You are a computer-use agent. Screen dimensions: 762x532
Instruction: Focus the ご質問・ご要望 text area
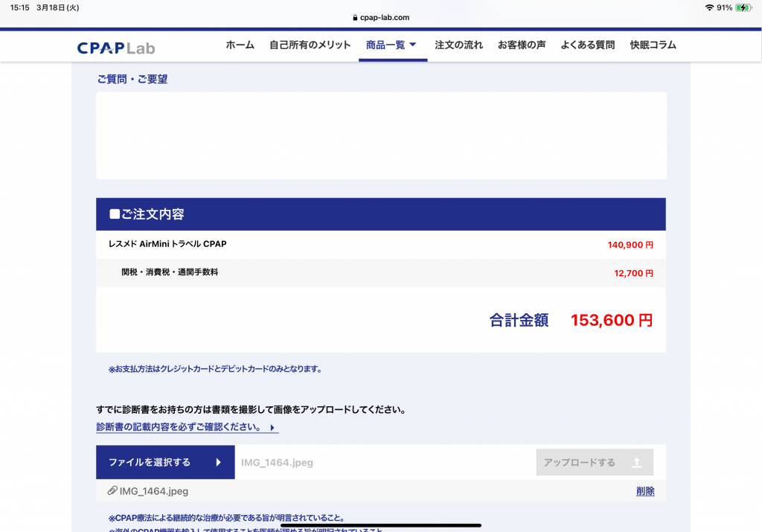(x=381, y=135)
